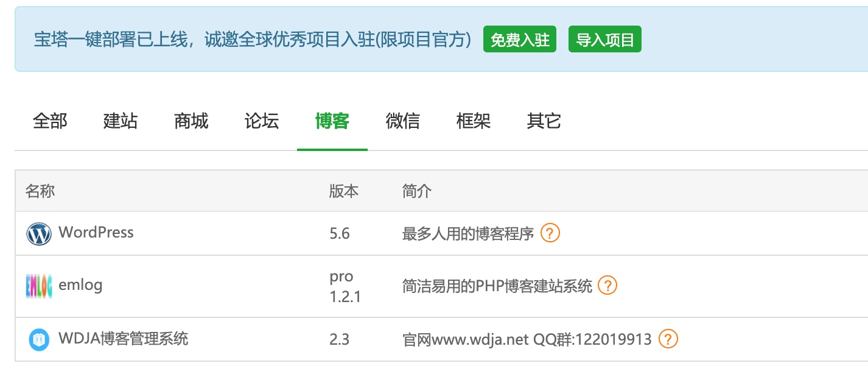Click the 版本 column header
868x391 pixels.
pos(344,191)
